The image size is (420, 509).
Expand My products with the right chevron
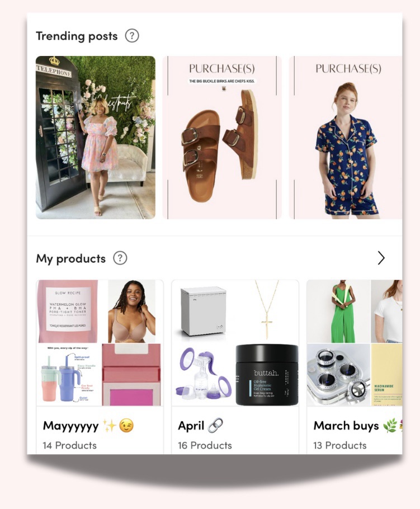point(381,258)
